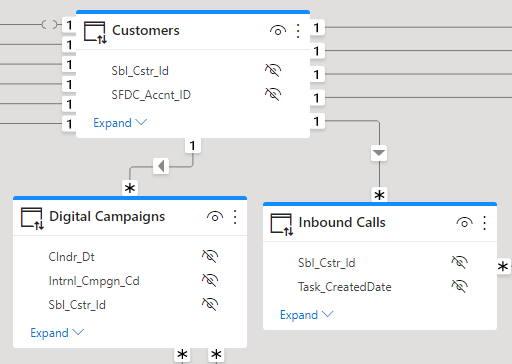Select Intrnl_Cmpgn_Cd column in Digital Campaigns
The image size is (512, 364).
click(x=94, y=281)
